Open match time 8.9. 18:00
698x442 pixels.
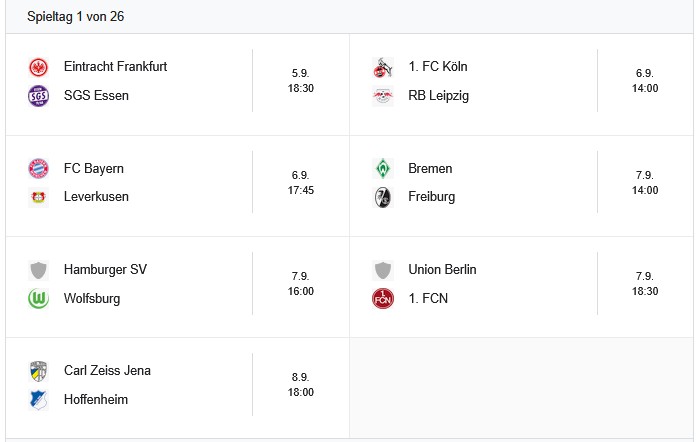coord(301,385)
